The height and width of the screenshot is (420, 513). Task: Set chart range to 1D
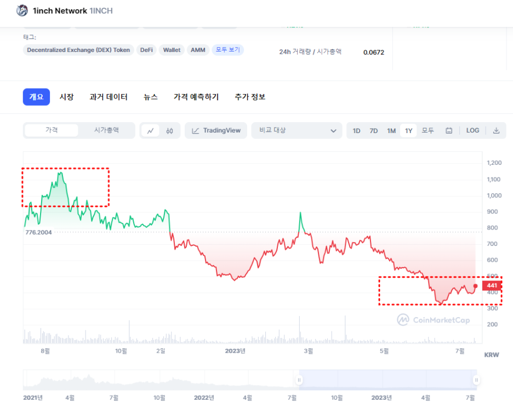coord(356,131)
